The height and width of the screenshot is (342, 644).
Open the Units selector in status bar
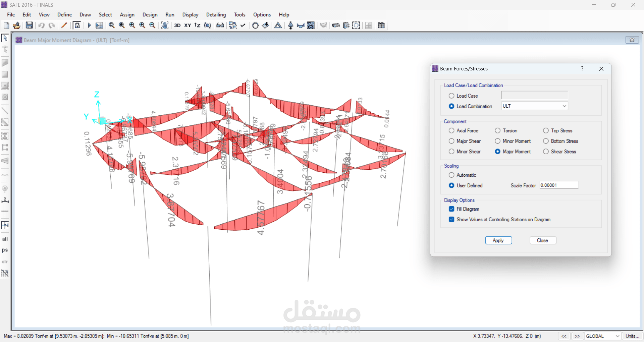632,336
